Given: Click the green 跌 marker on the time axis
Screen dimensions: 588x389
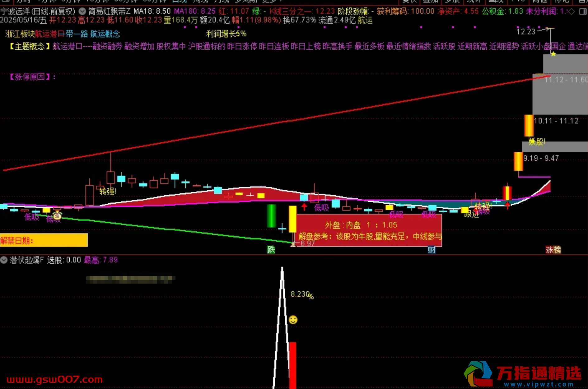Looking at the screenshot, I should pyautogui.click(x=271, y=249).
